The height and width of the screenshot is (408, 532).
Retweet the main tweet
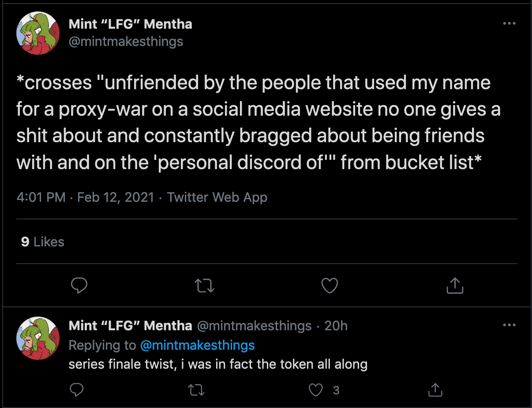tap(205, 286)
